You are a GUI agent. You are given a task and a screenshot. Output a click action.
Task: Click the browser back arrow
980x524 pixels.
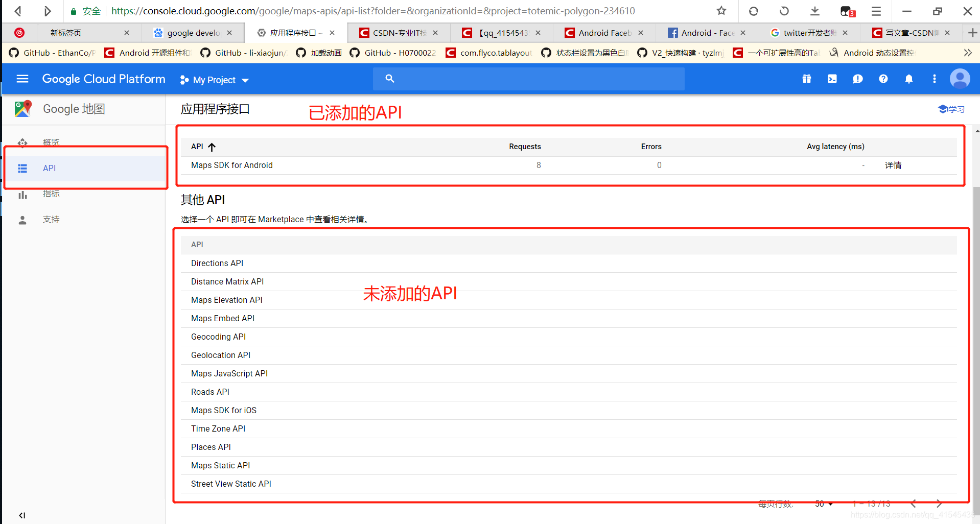[18, 11]
